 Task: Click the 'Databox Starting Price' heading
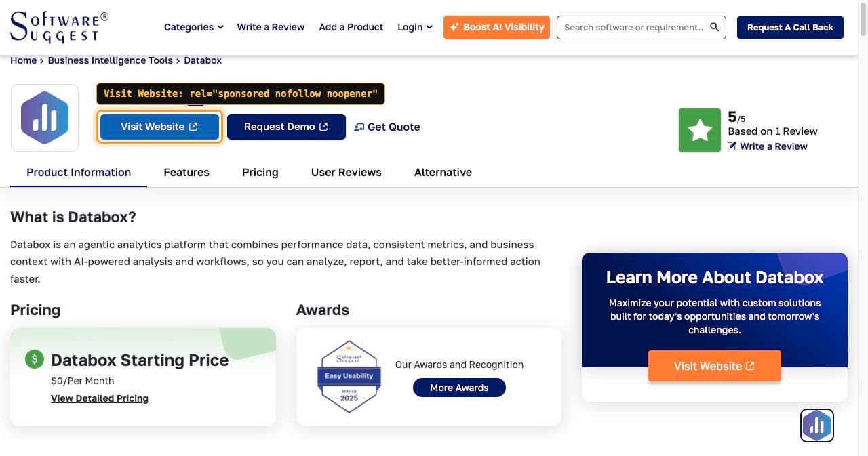click(x=140, y=360)
